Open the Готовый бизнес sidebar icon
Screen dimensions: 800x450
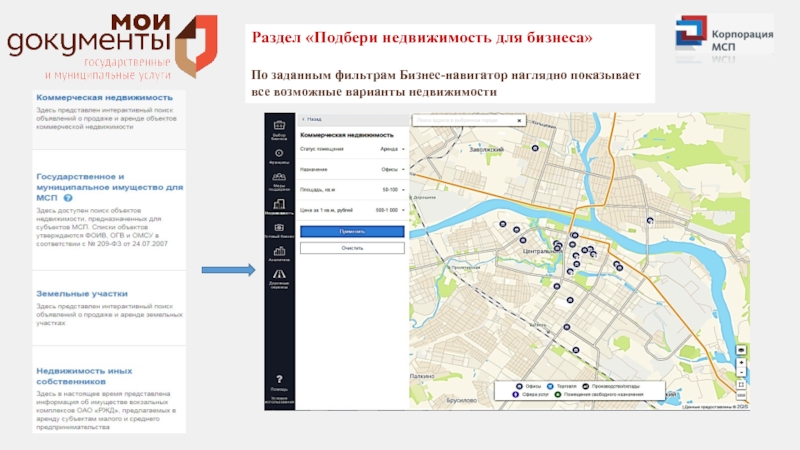279,228
